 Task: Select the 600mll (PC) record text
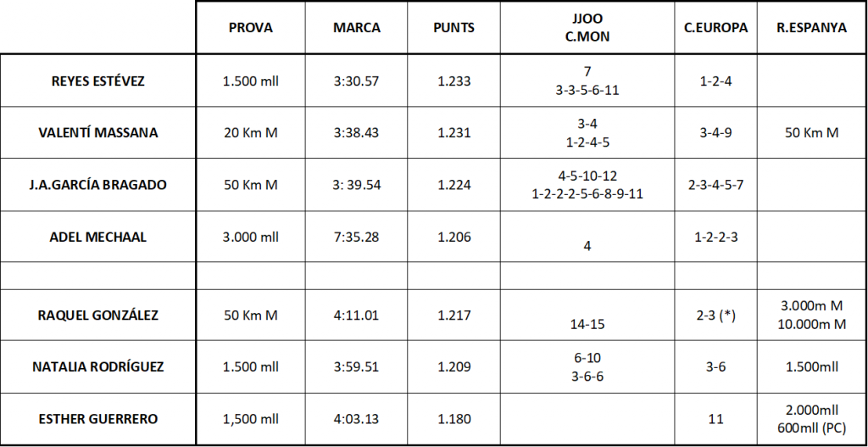811,428
